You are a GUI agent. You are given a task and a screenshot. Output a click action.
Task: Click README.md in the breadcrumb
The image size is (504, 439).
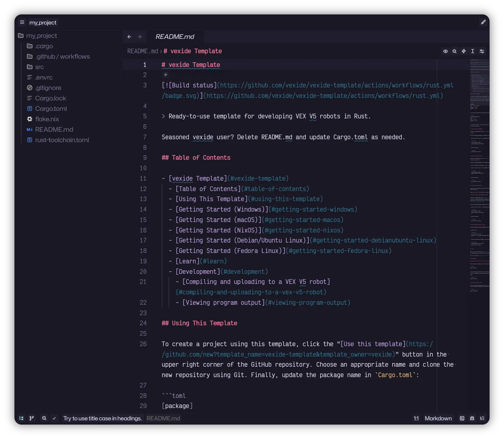click(143, 51)
